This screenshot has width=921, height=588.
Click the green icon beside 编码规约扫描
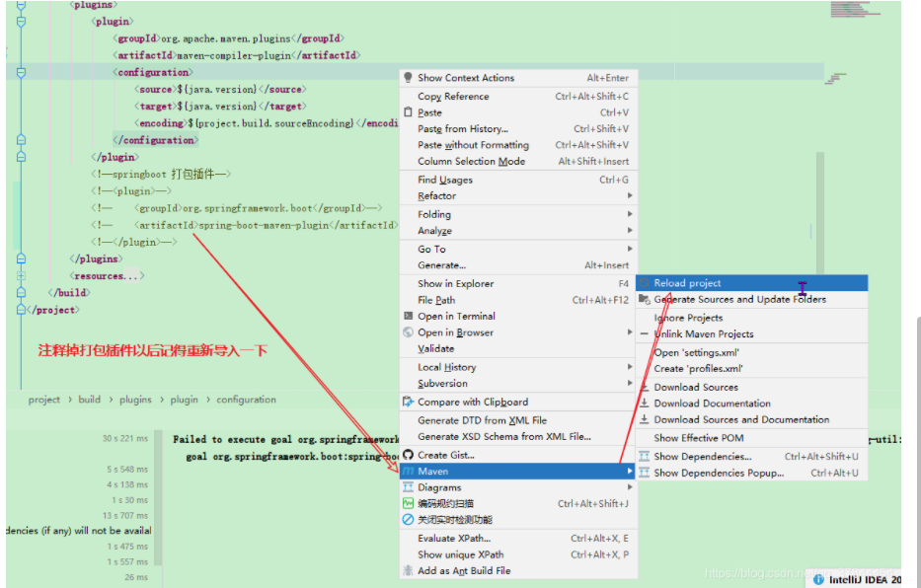pyautogui.click(x=409, y=503)
